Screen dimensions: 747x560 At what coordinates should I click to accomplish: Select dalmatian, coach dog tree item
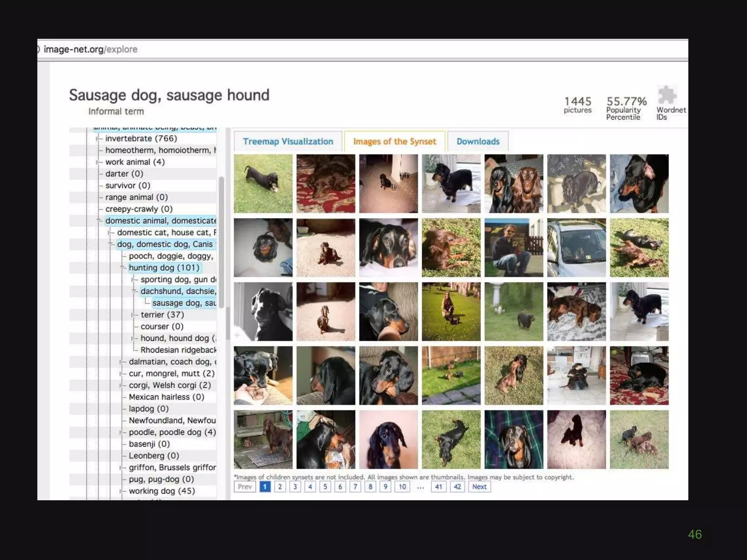[x=173, y=362]
